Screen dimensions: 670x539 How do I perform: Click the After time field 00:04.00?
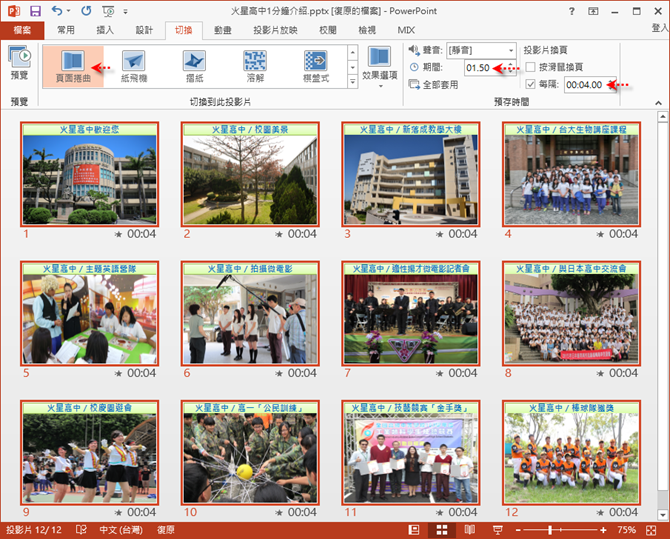(x=587, y=85)
